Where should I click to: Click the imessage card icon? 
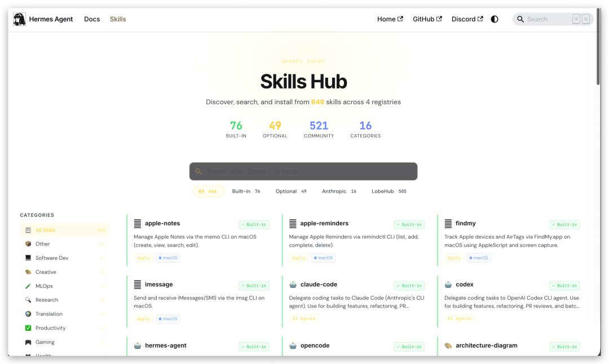(x=138, y=285)
